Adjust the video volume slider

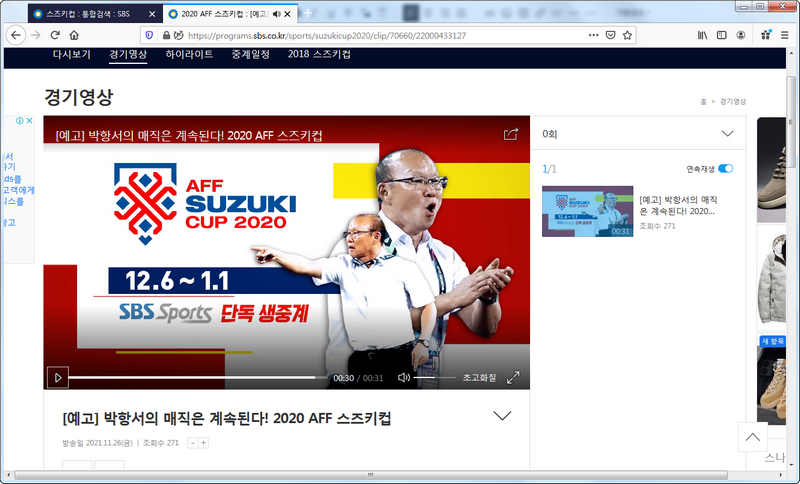434,377
